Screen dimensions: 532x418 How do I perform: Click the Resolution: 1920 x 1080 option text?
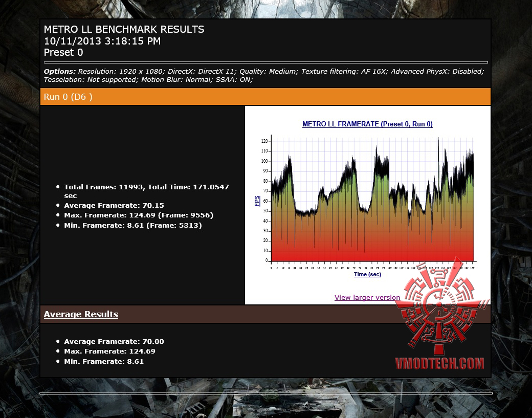(120, 72)
